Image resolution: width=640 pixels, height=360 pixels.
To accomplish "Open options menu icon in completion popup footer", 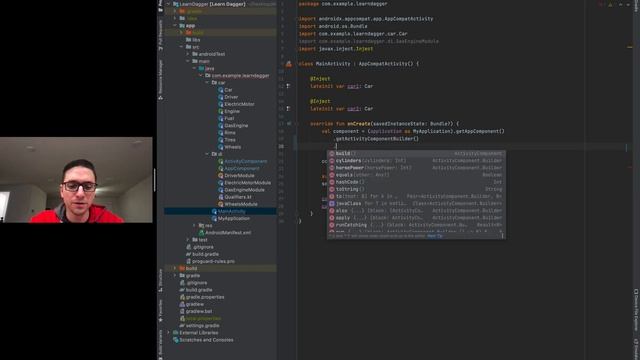I will pyautogui.click(x=502, y=236).
